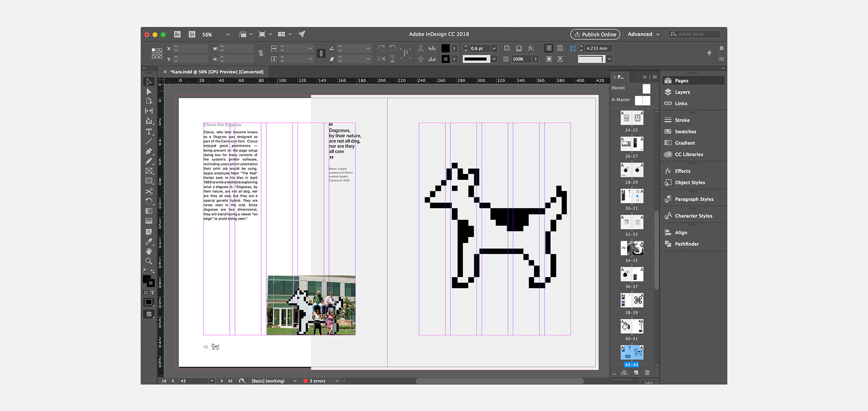Open the 0.6 pt stroke weight dropdown
The height and width of the screenshot is (411, 868).
click(494, 48)
